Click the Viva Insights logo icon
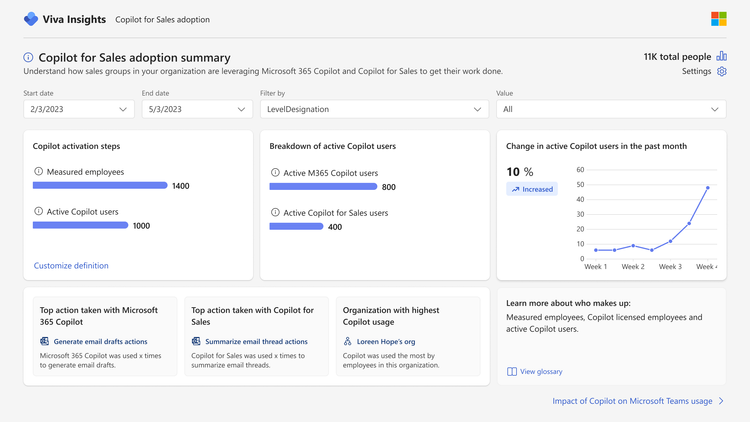 pos(30,19)
